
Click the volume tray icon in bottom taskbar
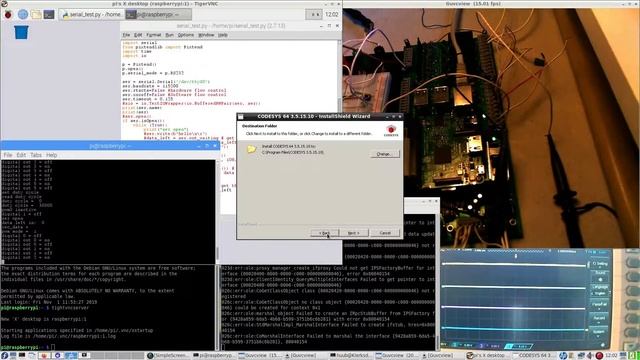590,356
